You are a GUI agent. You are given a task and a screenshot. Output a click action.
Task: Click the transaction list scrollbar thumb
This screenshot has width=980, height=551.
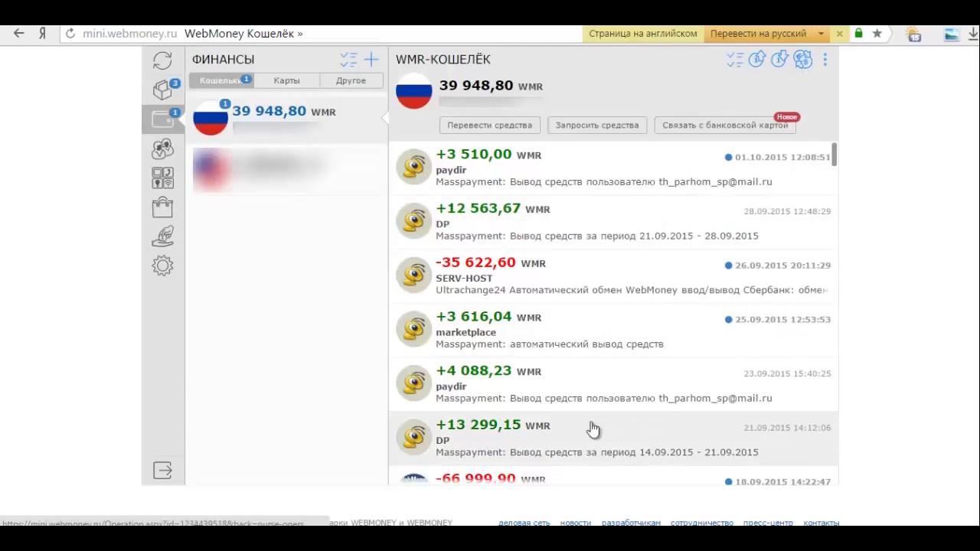tap(835, 154)
